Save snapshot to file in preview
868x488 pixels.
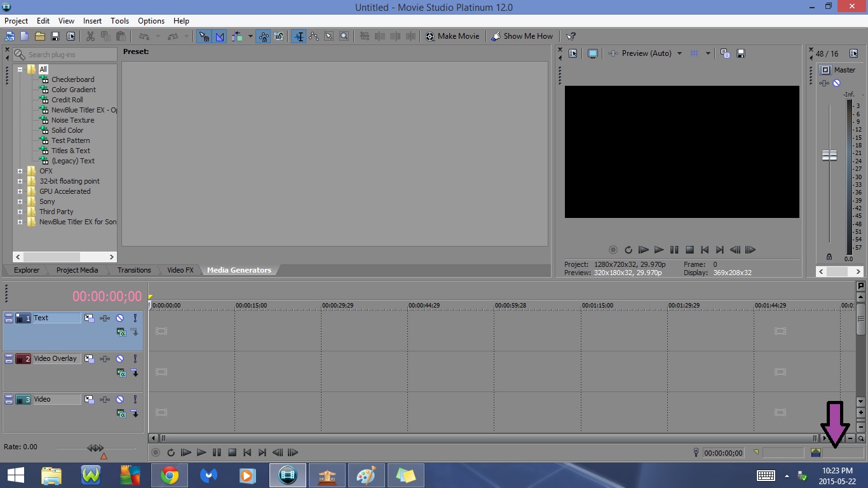(x=740, y=53)
